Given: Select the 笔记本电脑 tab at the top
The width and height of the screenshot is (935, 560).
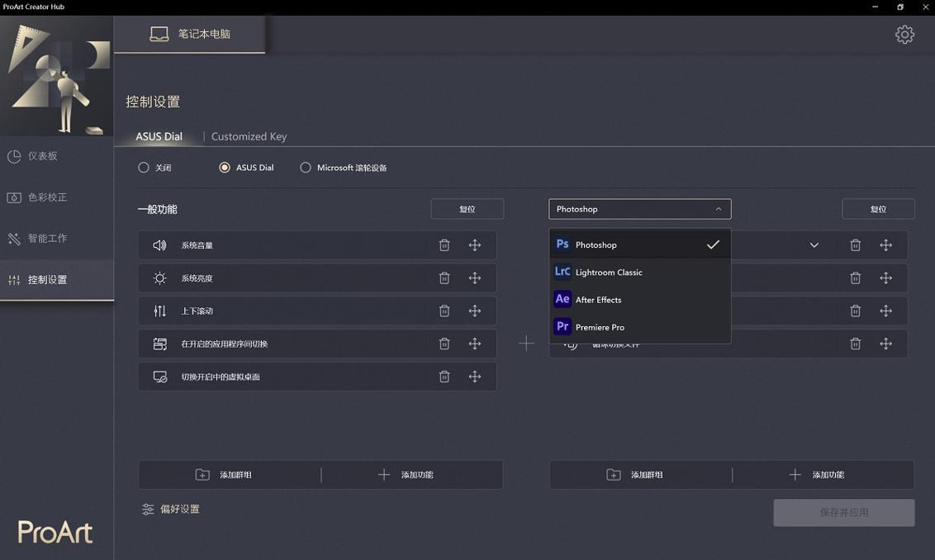Looking at the screenshot, I should [x=190, y=34].
